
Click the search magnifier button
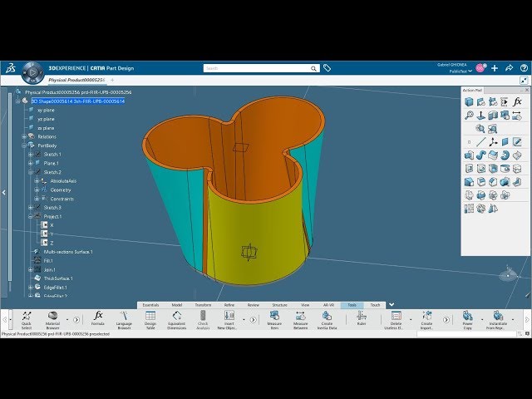coord(313,68)
